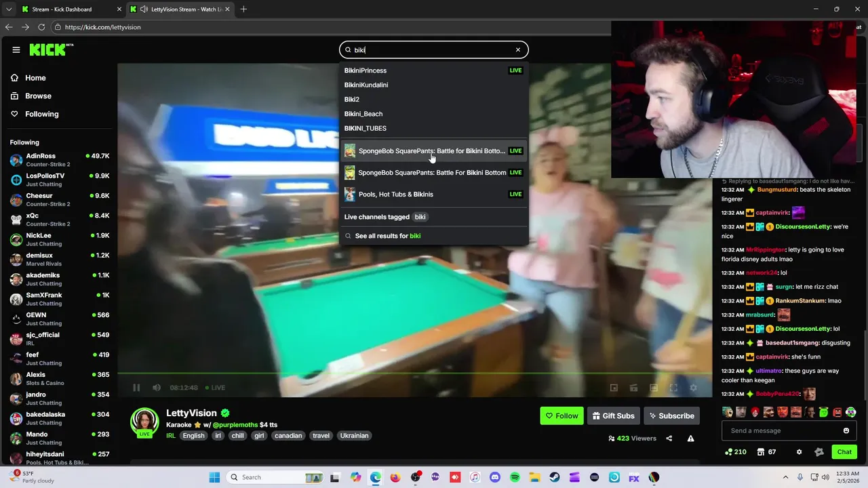Click the first quick emote above the message box

pyautogui.click(x=728, y=412)
